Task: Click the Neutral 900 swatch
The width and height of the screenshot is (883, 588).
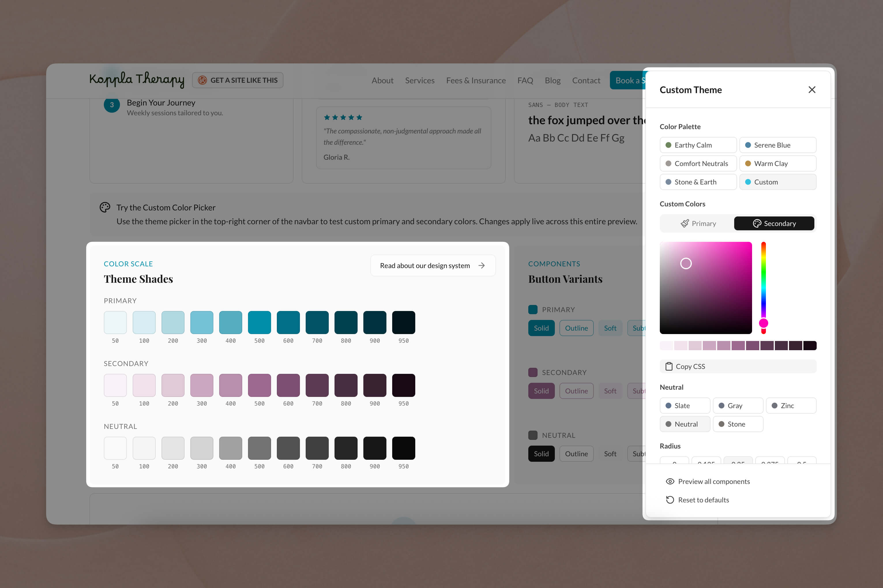Action: click(x=375, y=448)
